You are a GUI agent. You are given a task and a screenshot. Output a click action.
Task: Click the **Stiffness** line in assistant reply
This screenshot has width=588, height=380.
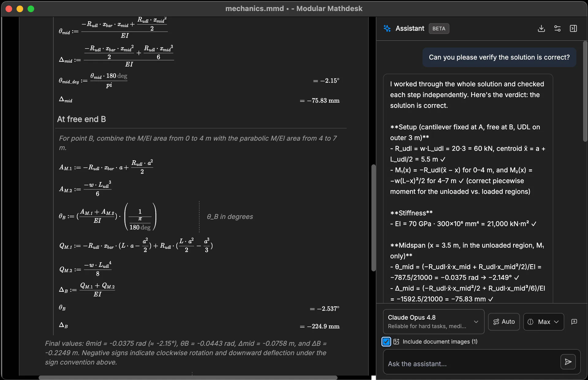pyautogui.click(x=411, y=213)
